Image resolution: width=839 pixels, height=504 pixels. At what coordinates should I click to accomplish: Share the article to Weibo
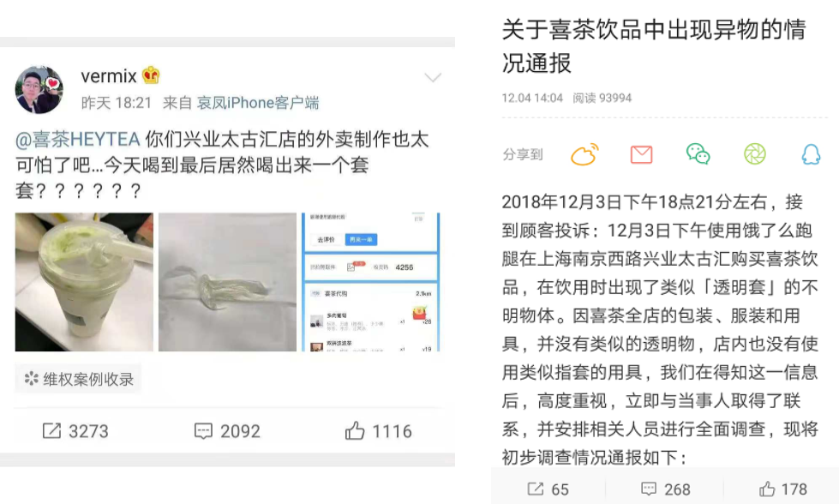(x=584, y=154)
